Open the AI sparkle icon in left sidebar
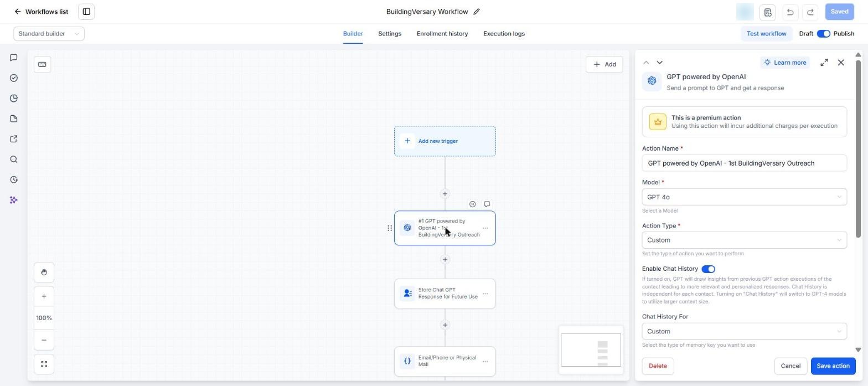Viewport: 868px width, 386px height. click(x=14, y=200)
